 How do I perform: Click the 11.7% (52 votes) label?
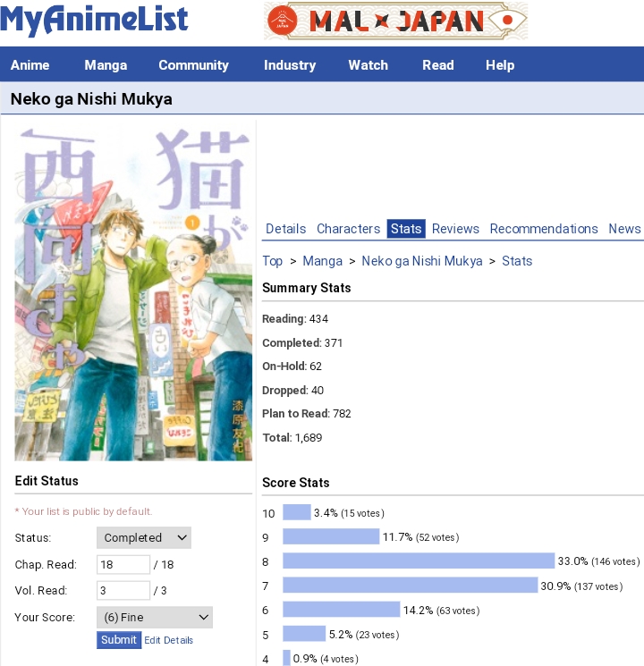coord(420,537)
